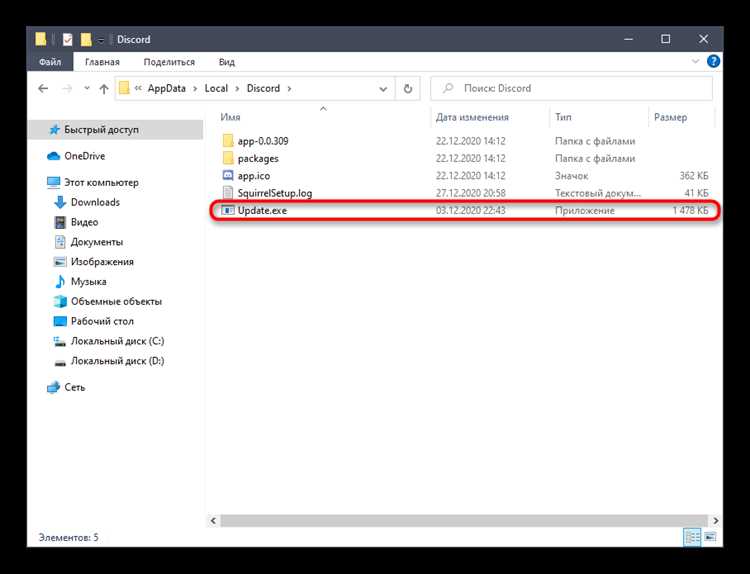Screen dimensions: 750x574
Task: Click the Downloads blue arrow icon
Action: pyautogui.click(x=60, y=202)
